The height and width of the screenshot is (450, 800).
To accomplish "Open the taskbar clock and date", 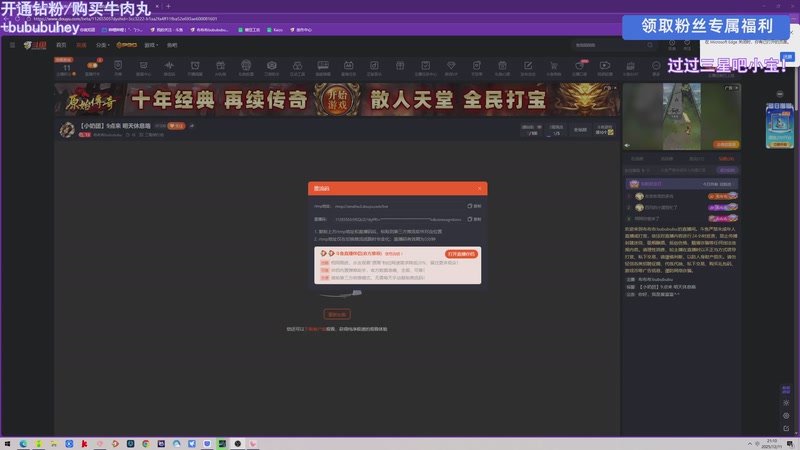I will pyautogui.click(x=771, y=443).
